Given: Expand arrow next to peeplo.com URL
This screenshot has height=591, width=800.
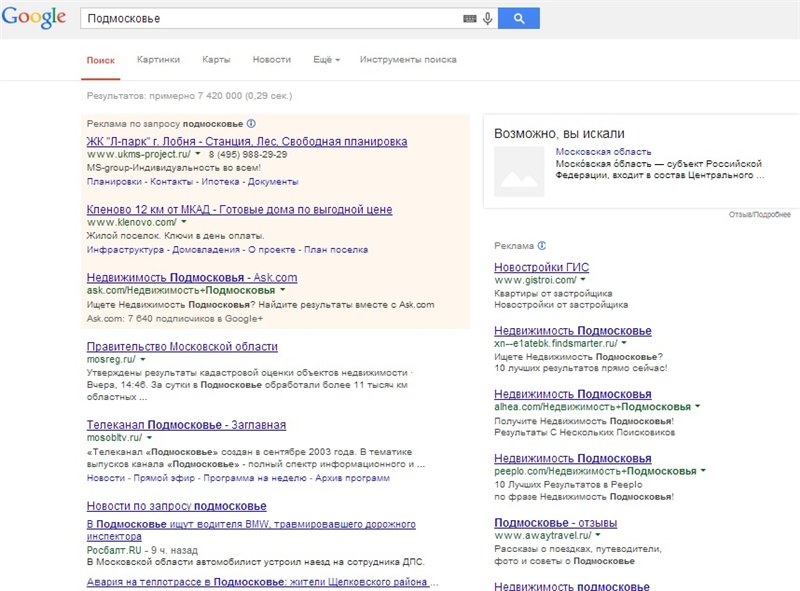Looking at the screenshot, I should coord(703,471).
